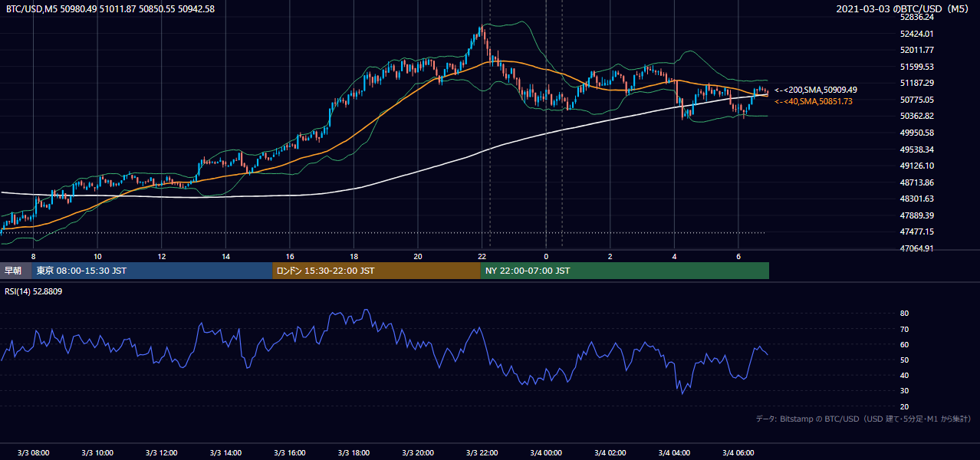This screenshot has height=460, width=980.
Task: Click the RSI scale value 40
Action: [x=905, y=375]
